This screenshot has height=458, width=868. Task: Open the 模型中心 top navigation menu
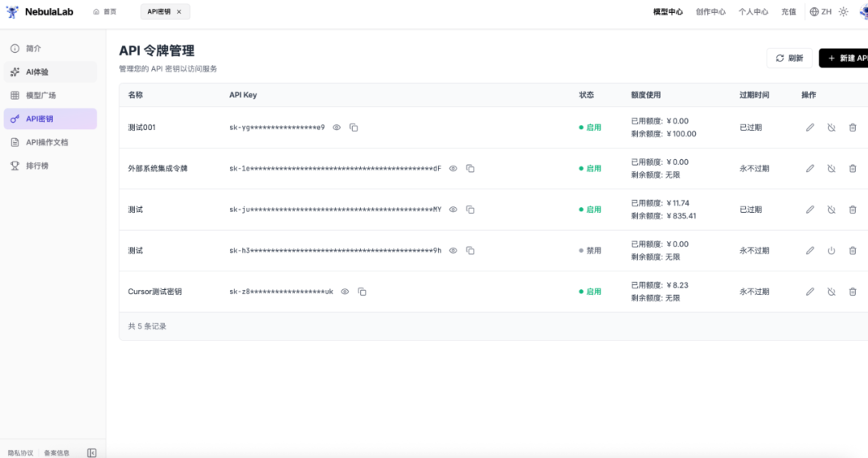(668, 11)
